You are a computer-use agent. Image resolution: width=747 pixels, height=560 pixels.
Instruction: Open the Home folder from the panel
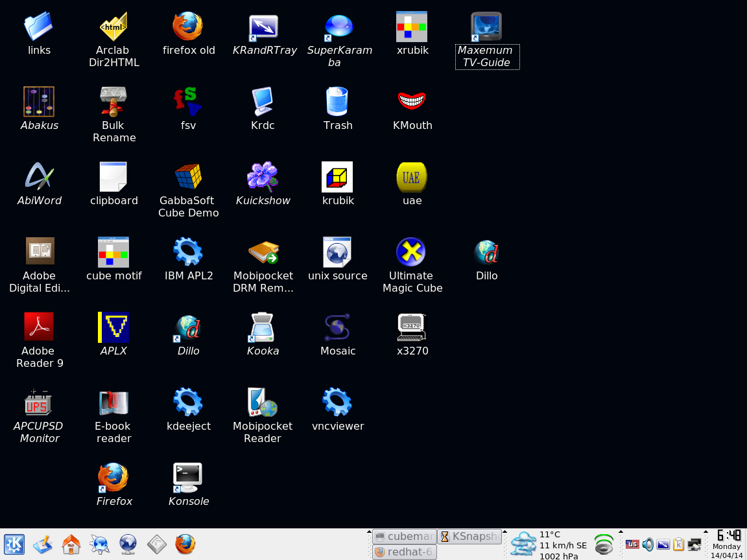pos(71,544)
